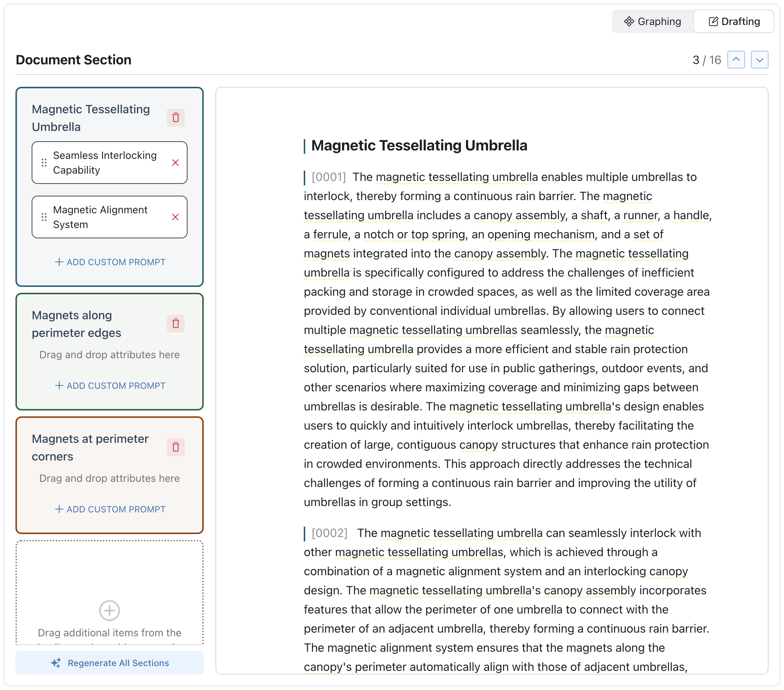Add custom prompt under Magnets at perimeter corners
Viewport: 784px width, 690px height.
pos(109,509)
